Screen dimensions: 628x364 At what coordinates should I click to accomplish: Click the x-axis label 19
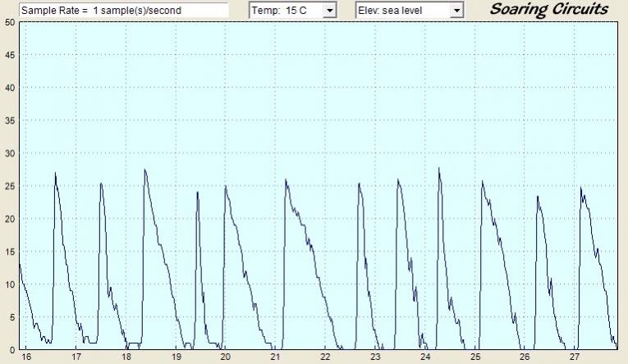click(176, 357)
